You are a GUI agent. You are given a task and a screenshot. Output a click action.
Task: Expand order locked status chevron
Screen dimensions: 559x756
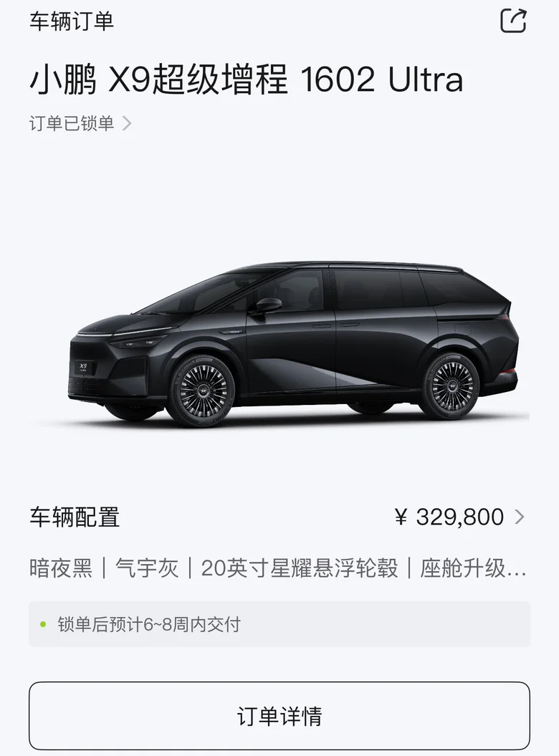pyautogui.click(x=127, y=123)
